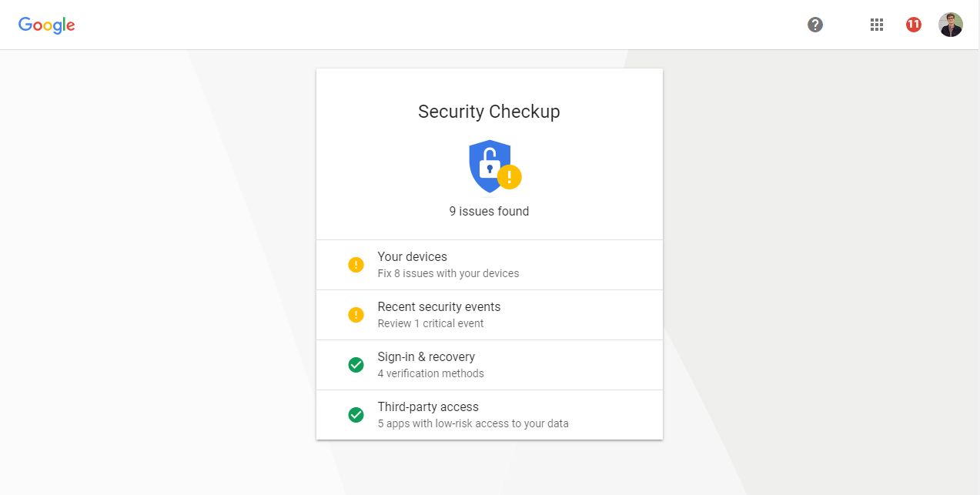Open the Google apps launcher grid
Image resolution: width=980 pixels, height=495 pixels.
pyautogui.click(x=876, y=25)
